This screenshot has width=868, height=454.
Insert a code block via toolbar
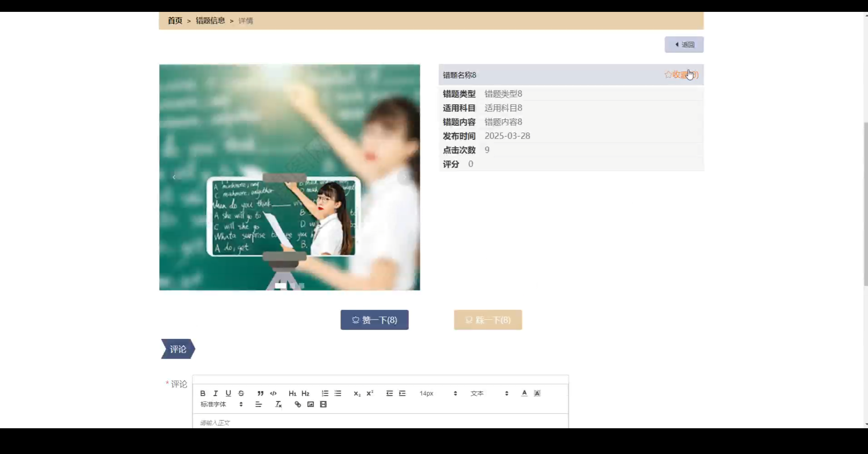[273, 393]
